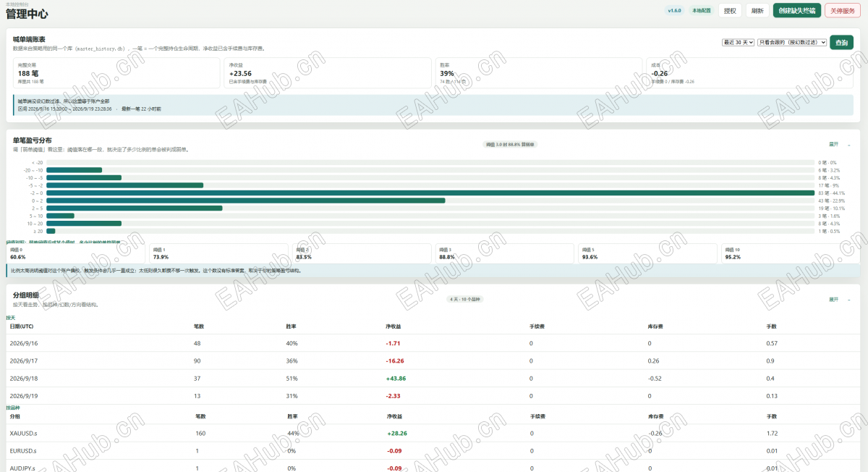Click the 160 trade count for XAUUSD.s
The image size is (868, 472).
coord(200,433)
